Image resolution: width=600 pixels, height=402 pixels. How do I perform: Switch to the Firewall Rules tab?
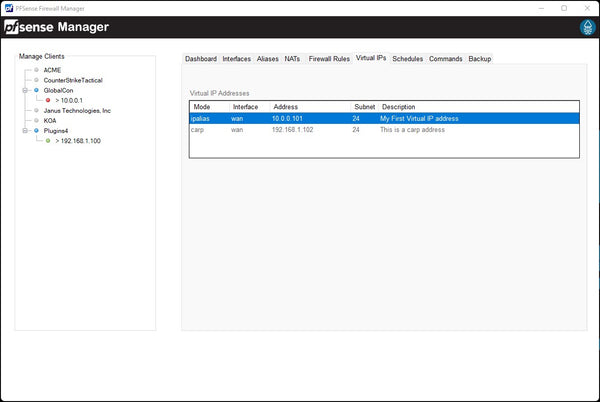point(329,59)
